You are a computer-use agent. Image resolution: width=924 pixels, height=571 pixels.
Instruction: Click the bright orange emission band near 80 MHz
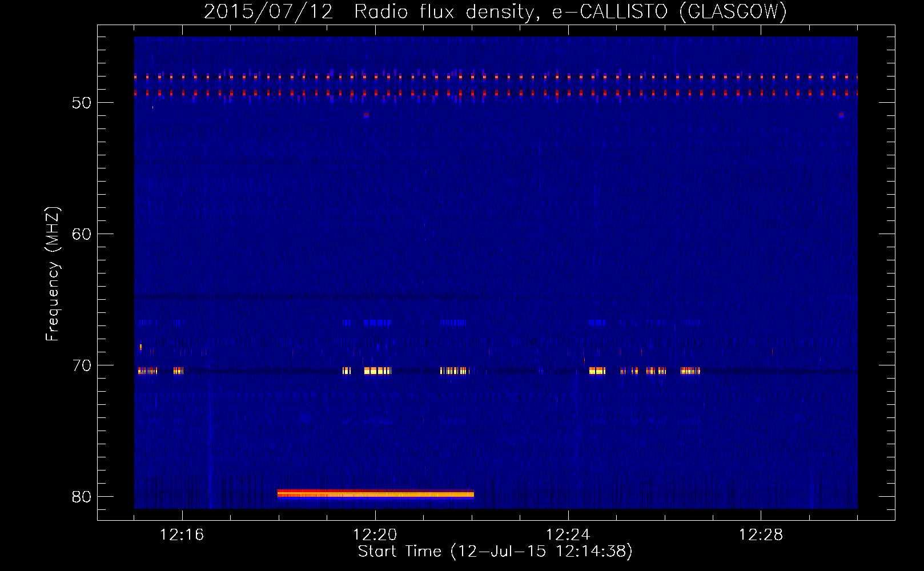coord(376,494)
